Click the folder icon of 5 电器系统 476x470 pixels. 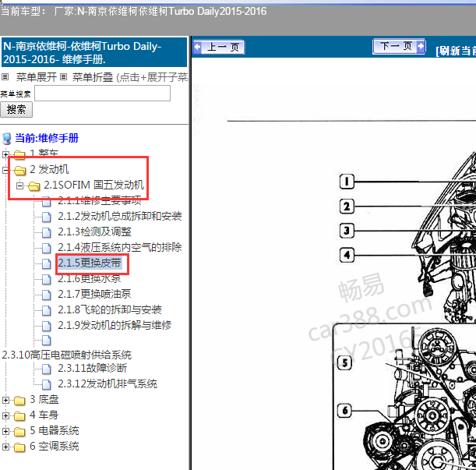(x=19, y=432)
